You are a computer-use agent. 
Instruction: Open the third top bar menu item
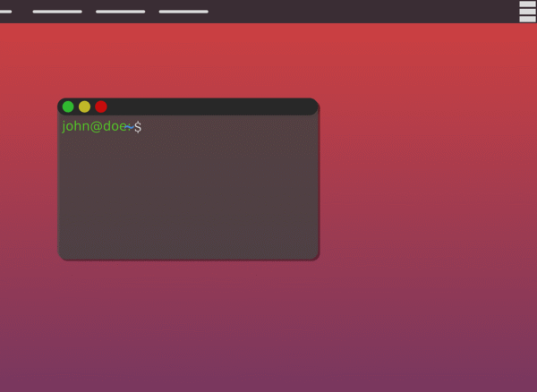pyautogui.click(x=120, y=12)
